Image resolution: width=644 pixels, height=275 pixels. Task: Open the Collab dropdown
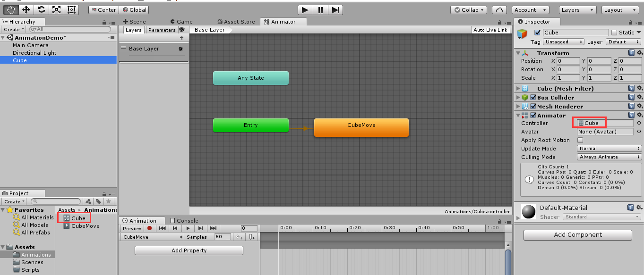(x=469, y=9)
